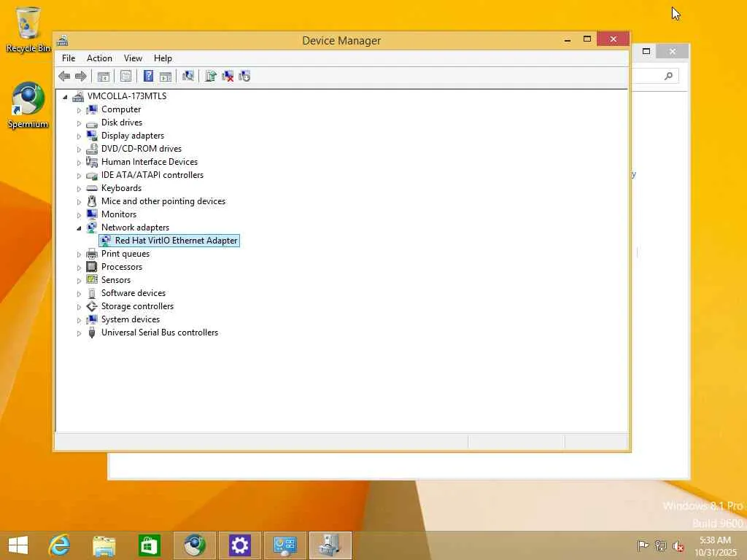Expand Mice and other pointing devices
The image size is (747, 560).
pyautogui.click(x=79, y=202)
